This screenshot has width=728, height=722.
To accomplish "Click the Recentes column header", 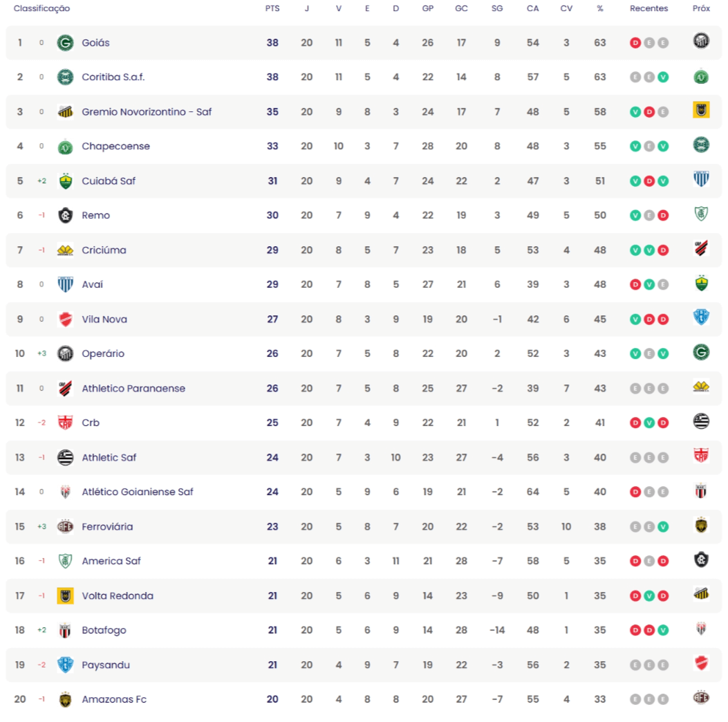I will [x=648, y=8].
